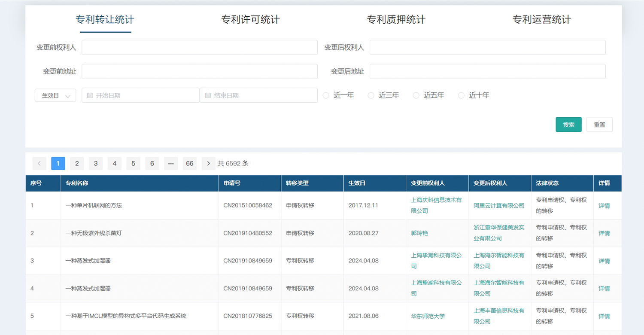Open 阿里云计算有限公司 link
644x335 pixels.
click(499, 206)
